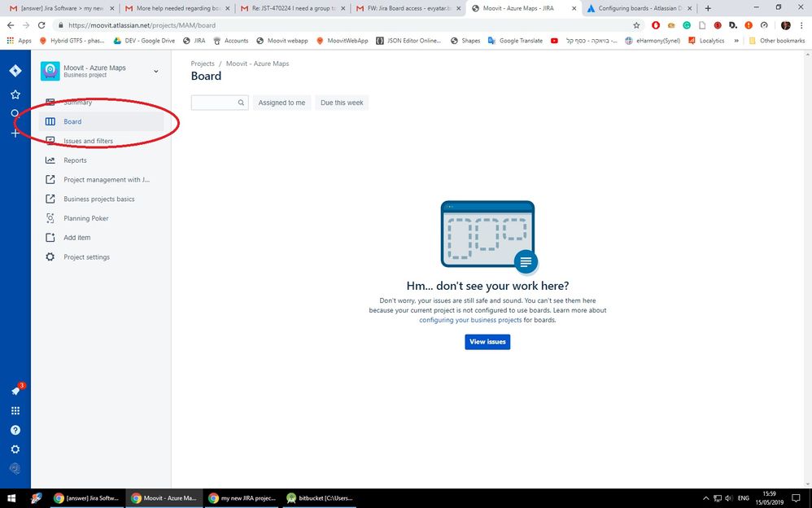Switch to 'my new JIRA projec...' taskbar window
This screenshot has height=508, width=812.
tap(242, 498)
